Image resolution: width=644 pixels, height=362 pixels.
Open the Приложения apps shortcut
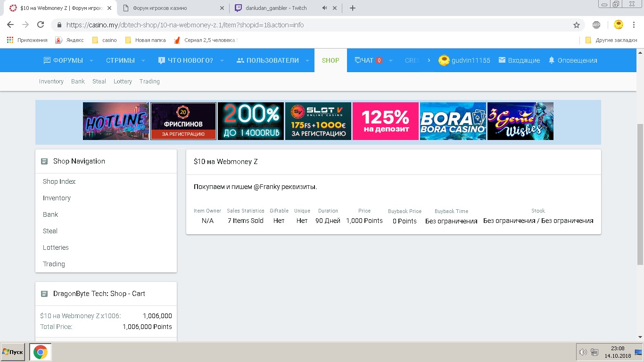point(27,40)
